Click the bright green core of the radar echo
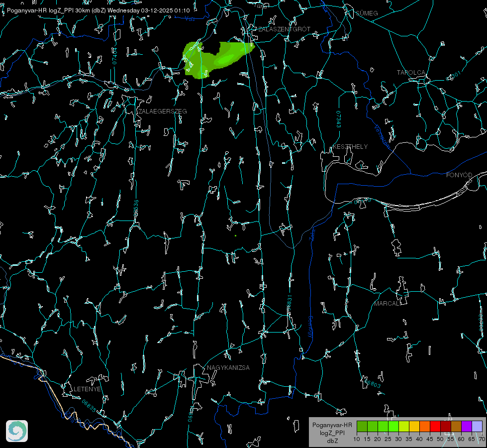Screen dimensions: 487x448 [226, 58]
